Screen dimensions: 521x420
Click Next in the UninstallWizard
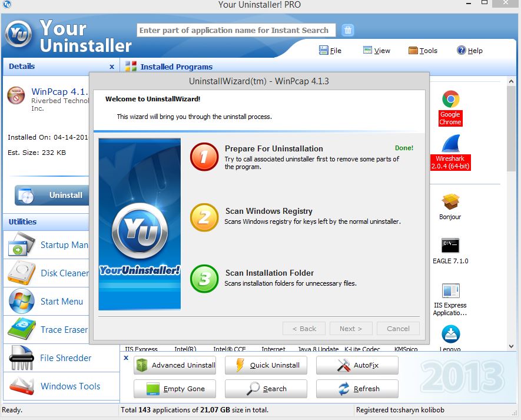351,329
